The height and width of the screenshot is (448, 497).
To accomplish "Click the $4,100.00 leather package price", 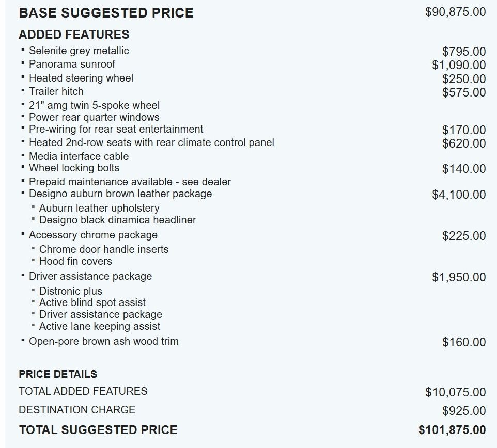I will click(x=459, y=195).
